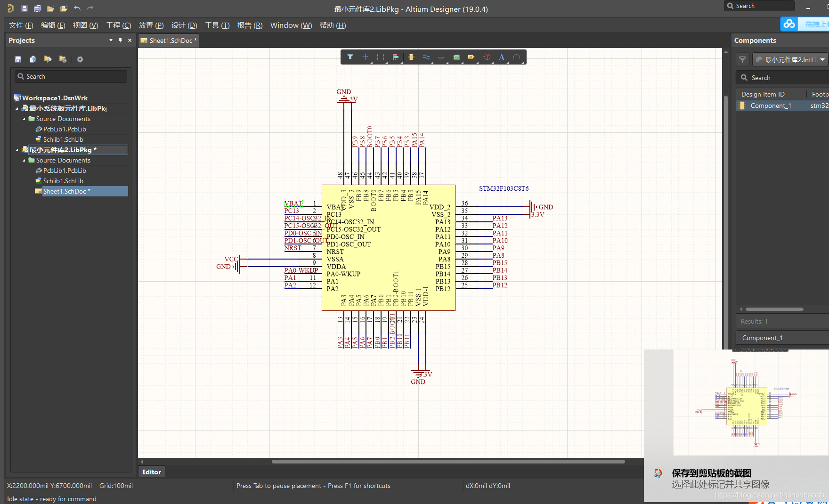Collapse the 最小系统板元件库.LibPkg project node
The image size is (829, 504).
pyautogui.click(x=17, y=109)
